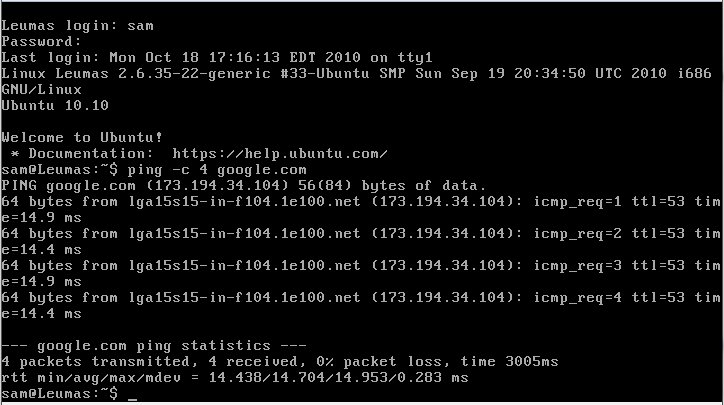Click the 'PING google.com' header line
Screen dimensions: 724x405
[244, 186]
